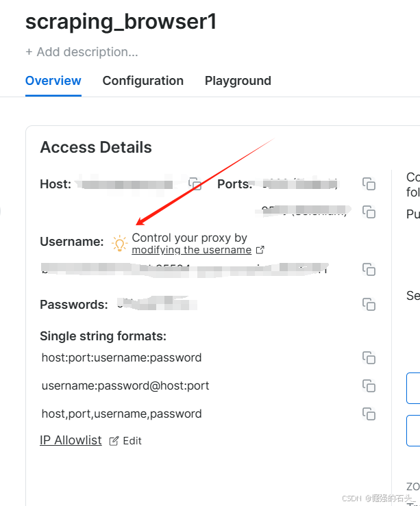Image resolution: width=420 pixels, height=506 pixels.
Task: Click the blurred Passwords value
Action: tap(156, 304)
